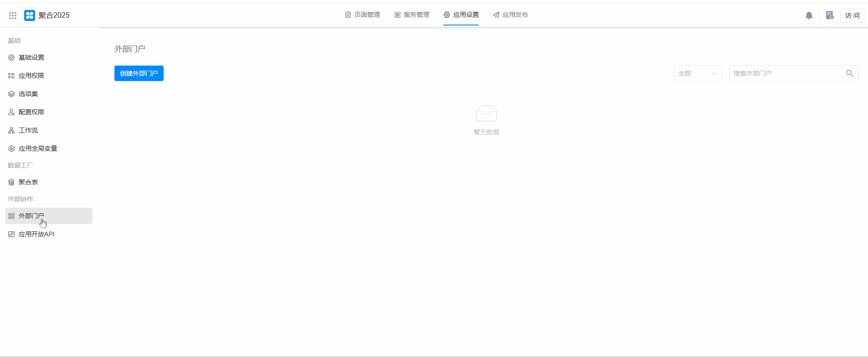
Task: Click the 访问 button
Action: 852,15
